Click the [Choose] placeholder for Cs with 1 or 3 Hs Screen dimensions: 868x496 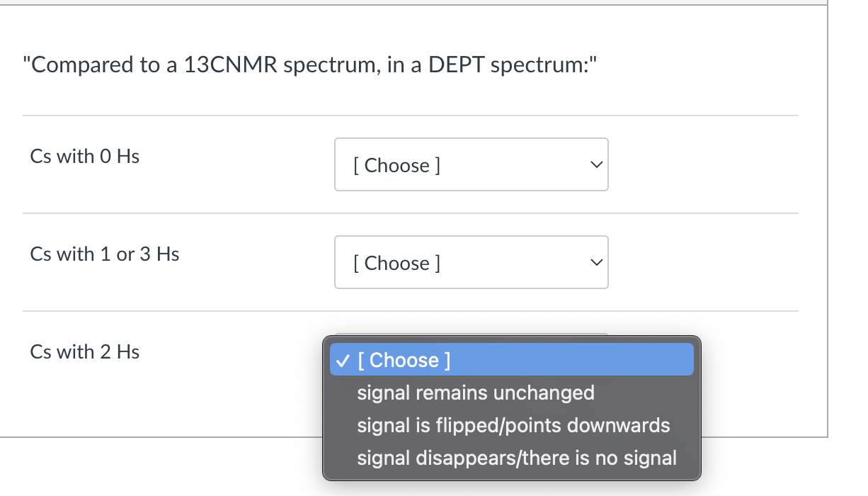click(396, 263)
